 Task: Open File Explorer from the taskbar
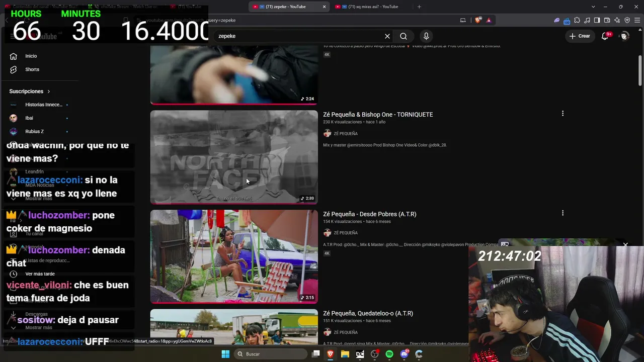pos(345,354)
